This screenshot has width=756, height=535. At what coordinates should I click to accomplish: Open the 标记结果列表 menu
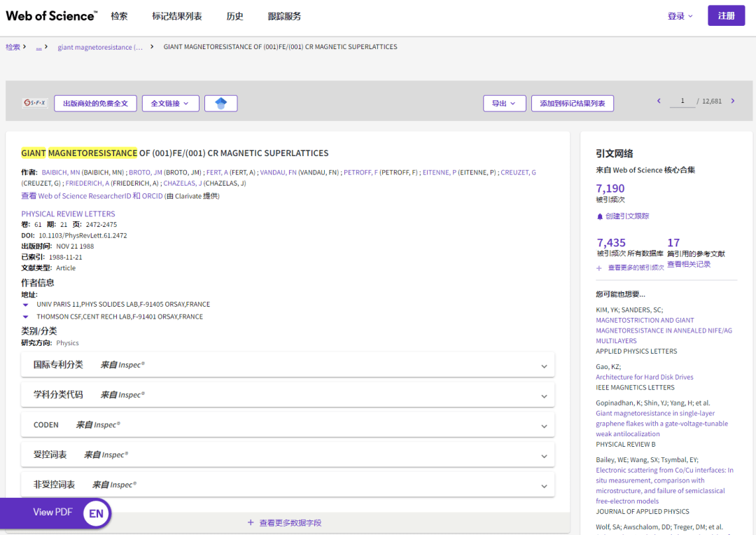176,16
